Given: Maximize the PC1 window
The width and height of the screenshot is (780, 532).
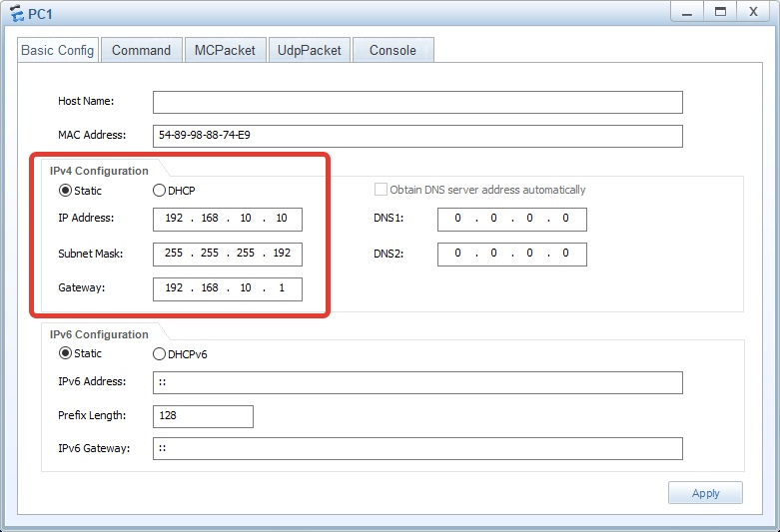Looking at the screenshot, I should tap(718, 11).
